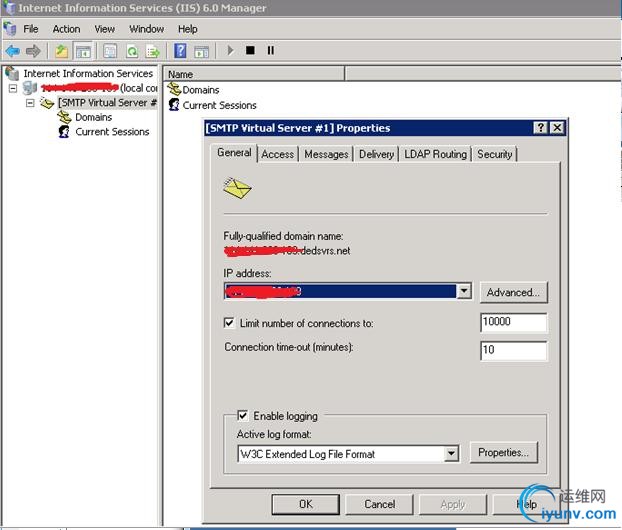The image size is (622, 530).
Task: Click the Back arrow toolbar icon
Action: coord(13,51)
